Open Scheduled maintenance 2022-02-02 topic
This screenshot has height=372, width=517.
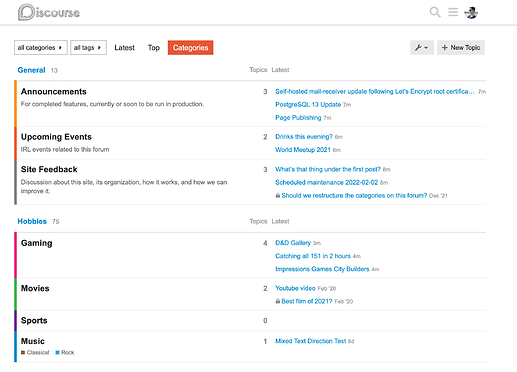pos(327,182)
